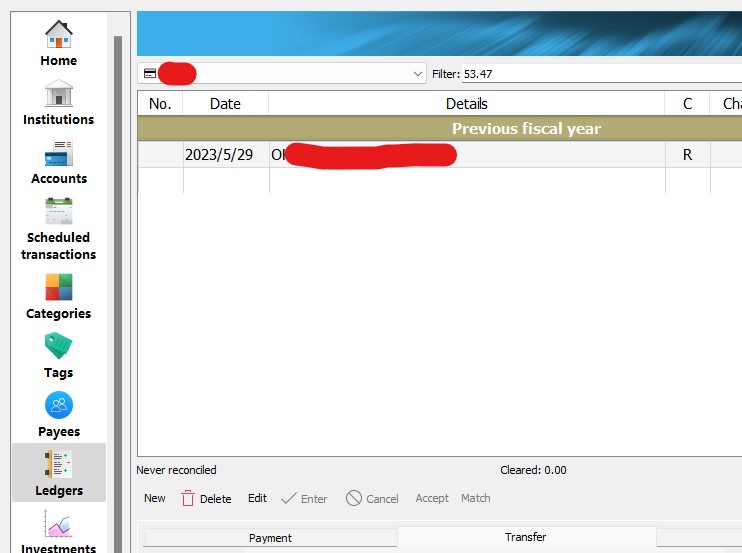Image resolution: width=742 pixels, height=553 pixels.
Task: Click the Never reconciled status text
Action: pos(176,470)
